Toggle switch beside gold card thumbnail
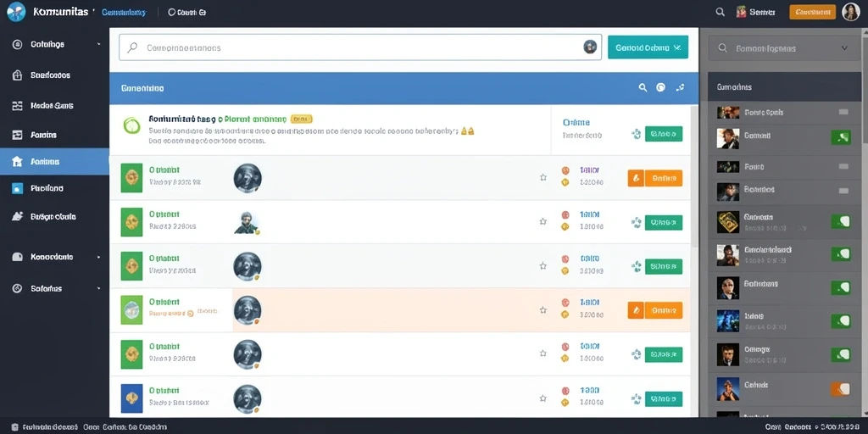Image resolution: width=868 pixels, height=434 pixels. (x=841, y=221)
